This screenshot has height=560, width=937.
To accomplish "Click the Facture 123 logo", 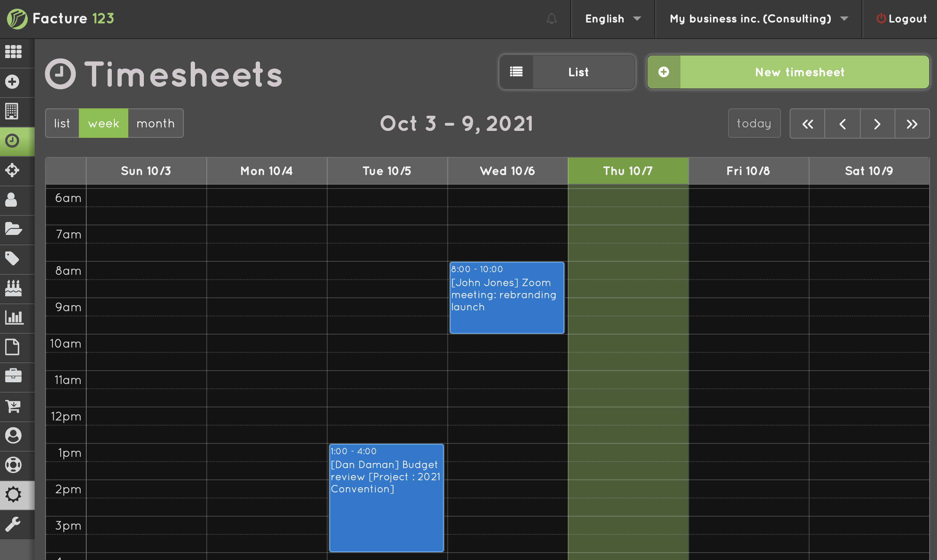I will (61, 19).
